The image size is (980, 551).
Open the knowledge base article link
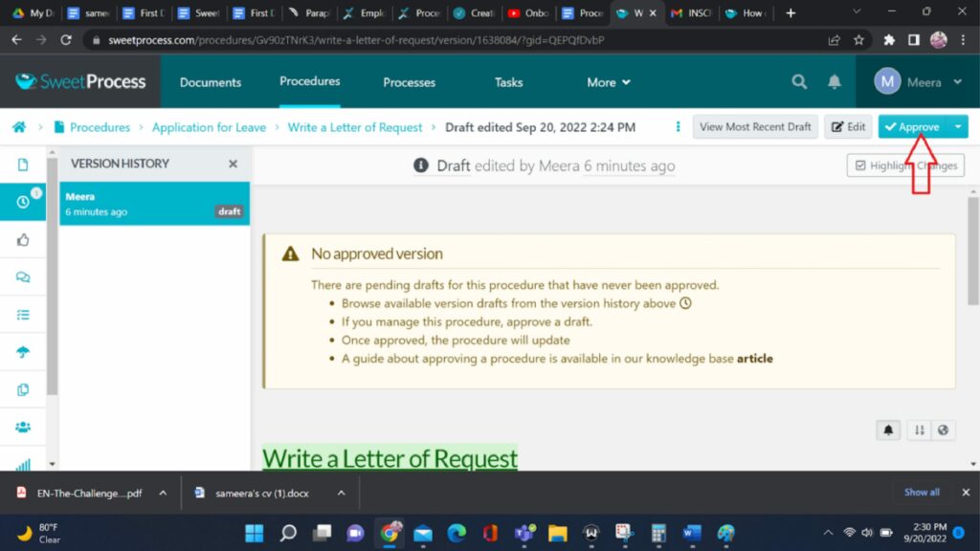(754, 359)
